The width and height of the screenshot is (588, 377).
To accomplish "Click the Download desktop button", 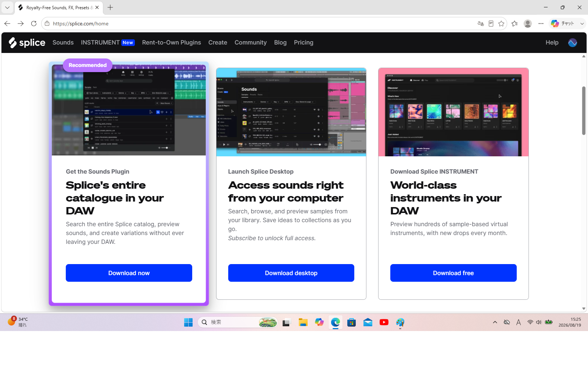I will click(291, 273).
